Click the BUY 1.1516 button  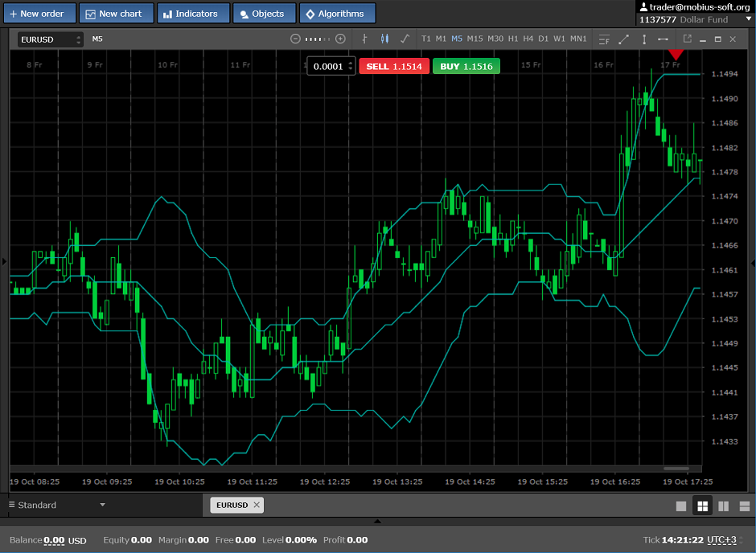point(466,67)
